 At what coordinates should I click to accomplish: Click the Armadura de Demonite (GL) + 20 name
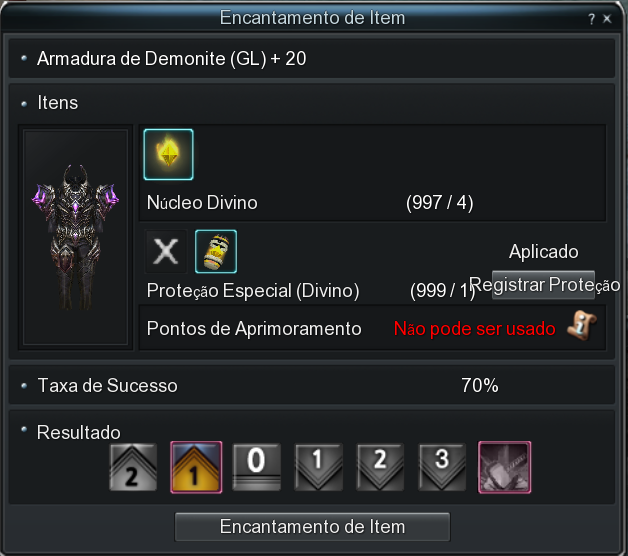point(171,58)
